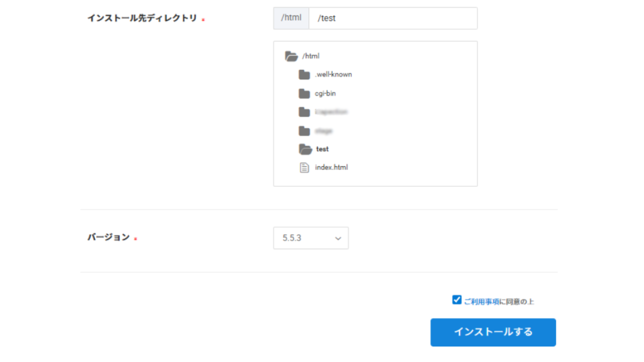
Task: Select the .well-known directory name
Action: [333, 75]
